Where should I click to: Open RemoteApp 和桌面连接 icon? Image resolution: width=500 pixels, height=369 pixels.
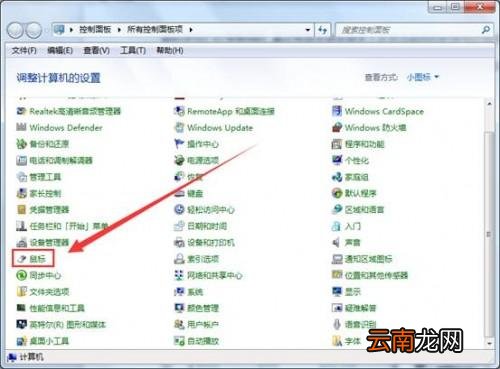point(179,111)
